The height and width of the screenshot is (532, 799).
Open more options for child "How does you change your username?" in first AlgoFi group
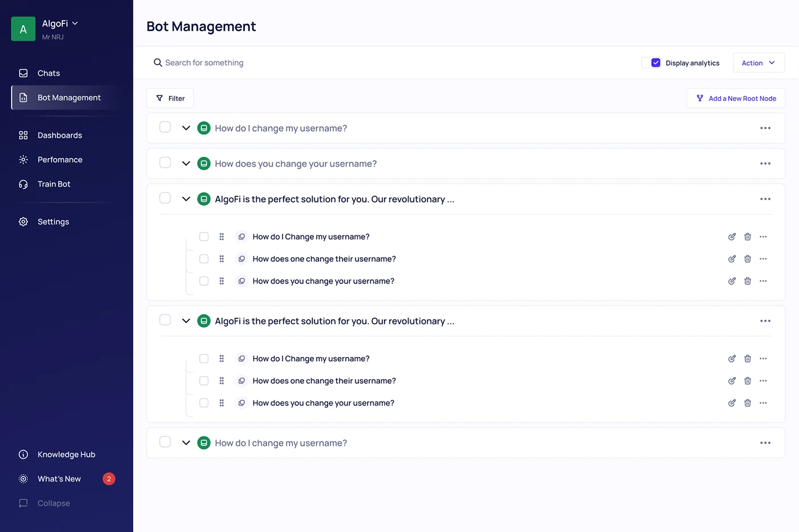pyautogui.click(x=763, y=281)
